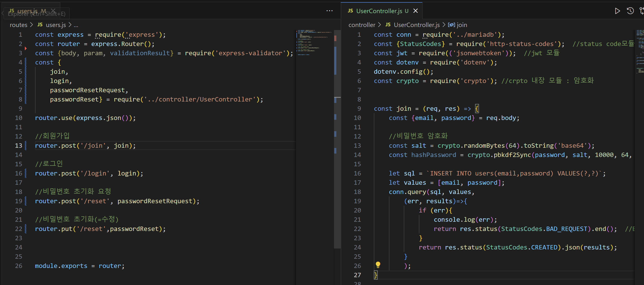Image resolution: width=644 pixels, height=285 pixels.
Task: Click crypto.randomBytes(64) in salt line
Action: (478, 146)
